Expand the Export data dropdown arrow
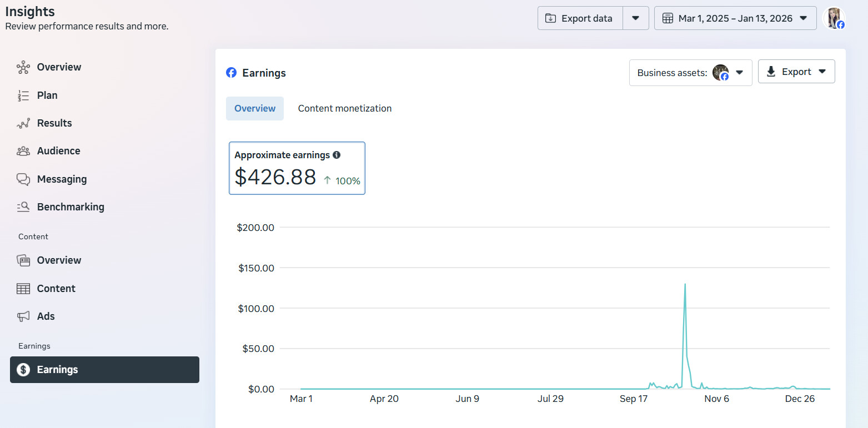Image resolution: width=868 pixels, height=428 pixels. coord(636,18)
